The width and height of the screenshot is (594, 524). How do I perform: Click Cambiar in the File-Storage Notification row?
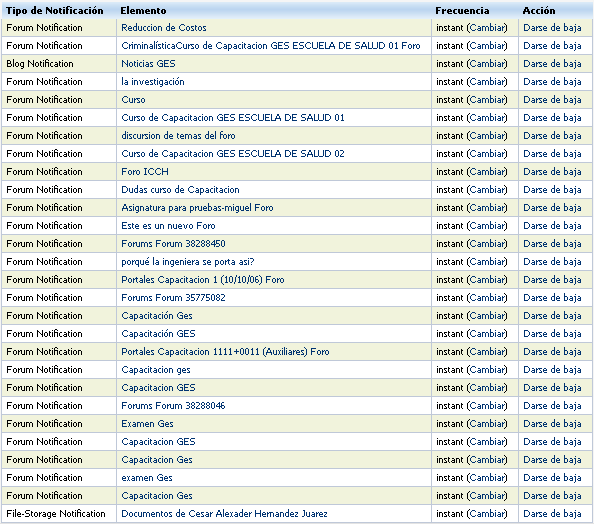pyautogui.click(x=487, y=514)
